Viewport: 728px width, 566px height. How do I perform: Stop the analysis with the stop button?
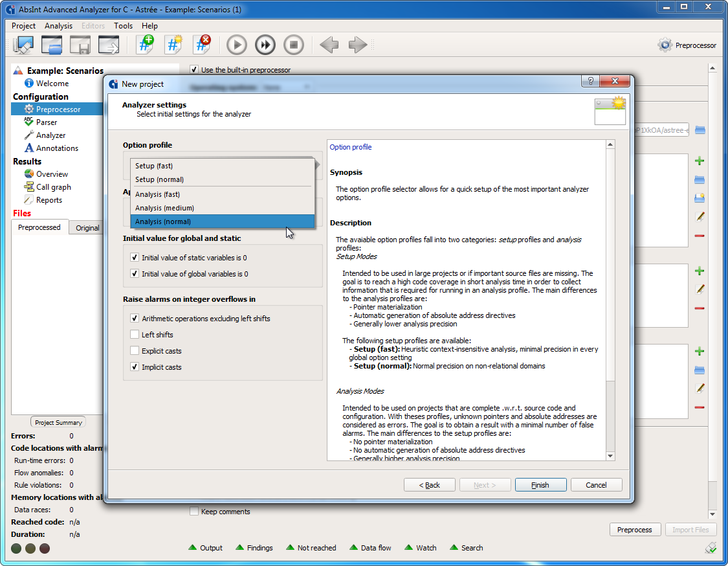coord(293,45)
